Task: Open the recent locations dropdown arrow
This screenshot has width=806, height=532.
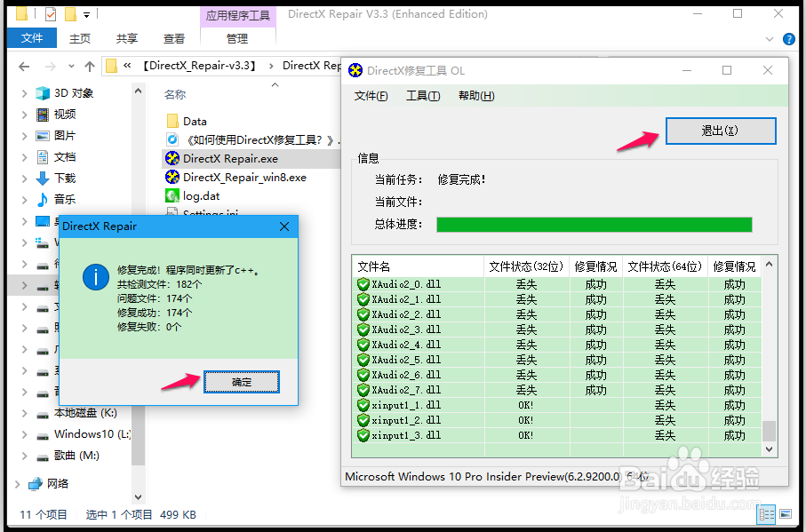Action: click(x=71, y=67)
